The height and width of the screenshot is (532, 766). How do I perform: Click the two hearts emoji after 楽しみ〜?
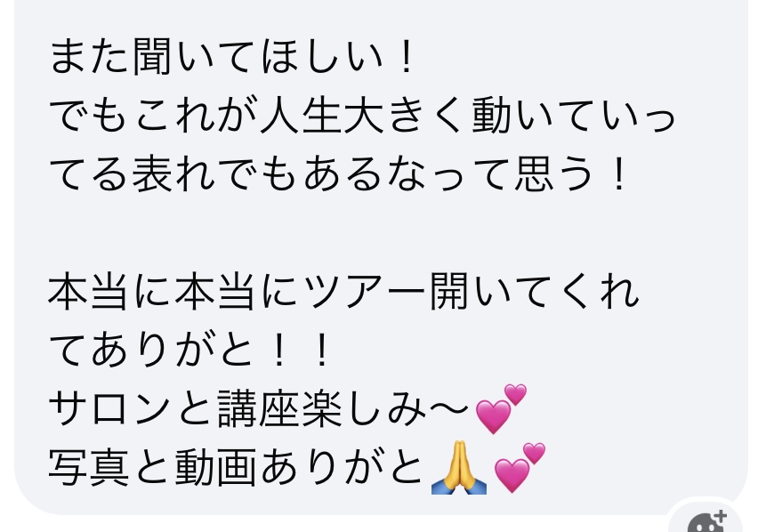(501, 409)
